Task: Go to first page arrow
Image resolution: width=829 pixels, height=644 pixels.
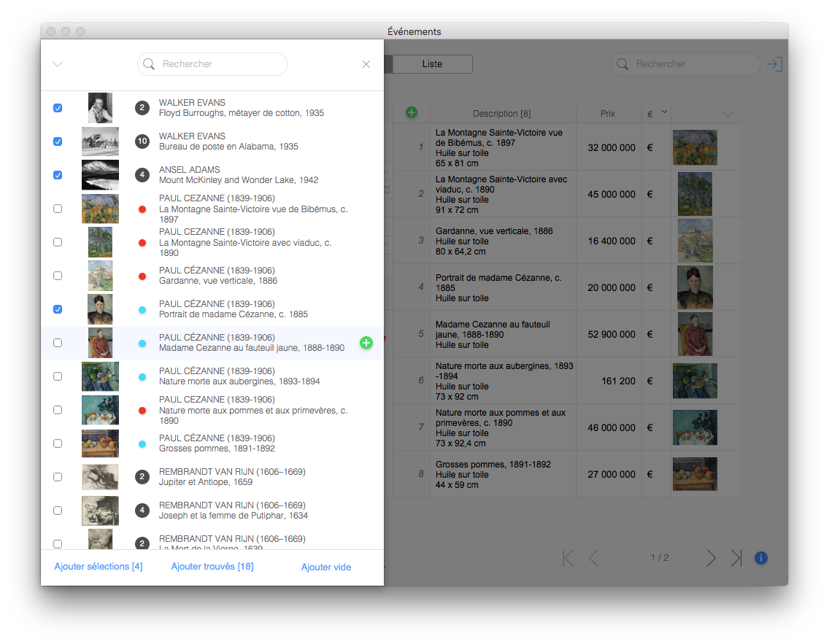Action: click(568, 558)
